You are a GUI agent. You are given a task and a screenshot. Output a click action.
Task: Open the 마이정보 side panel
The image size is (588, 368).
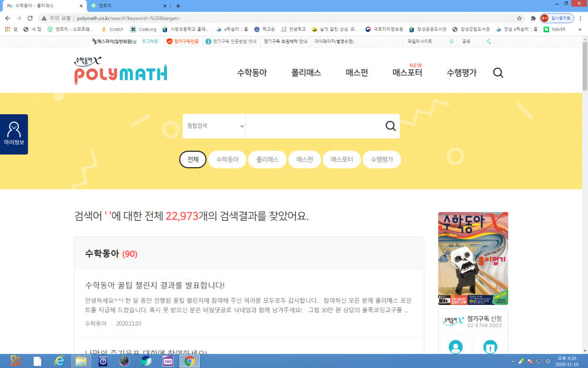(x=14, y=134)
